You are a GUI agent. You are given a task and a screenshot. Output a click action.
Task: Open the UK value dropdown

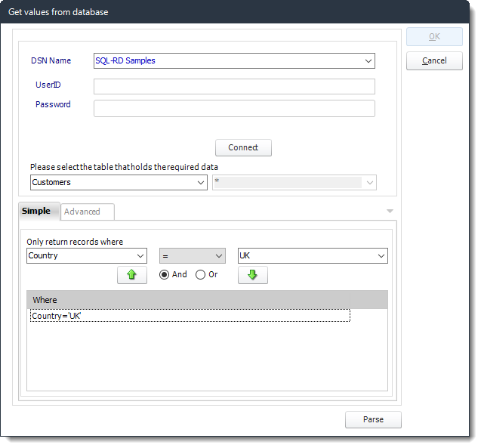(381, 256)
